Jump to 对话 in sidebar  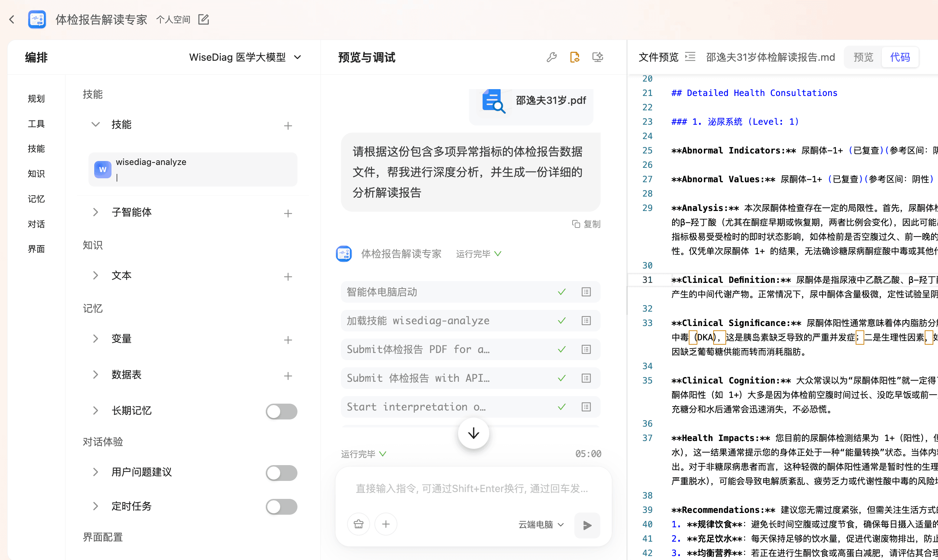point(36,224)
